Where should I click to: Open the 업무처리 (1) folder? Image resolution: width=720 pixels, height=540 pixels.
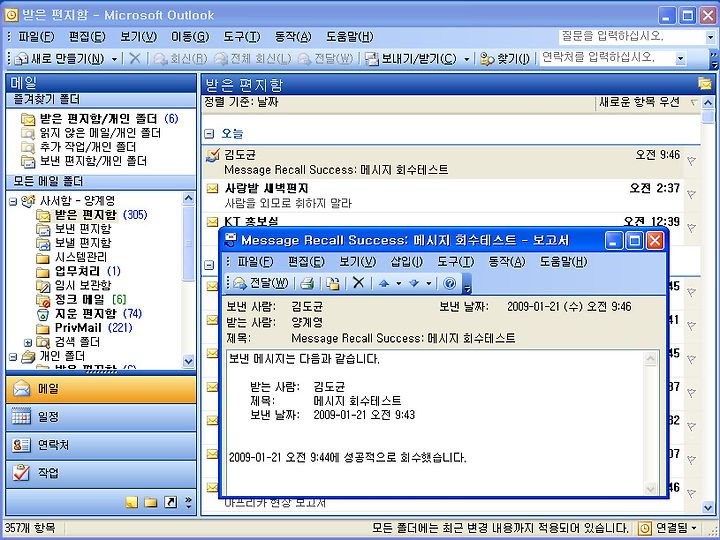pyautogui.click(x=78, y=271)
